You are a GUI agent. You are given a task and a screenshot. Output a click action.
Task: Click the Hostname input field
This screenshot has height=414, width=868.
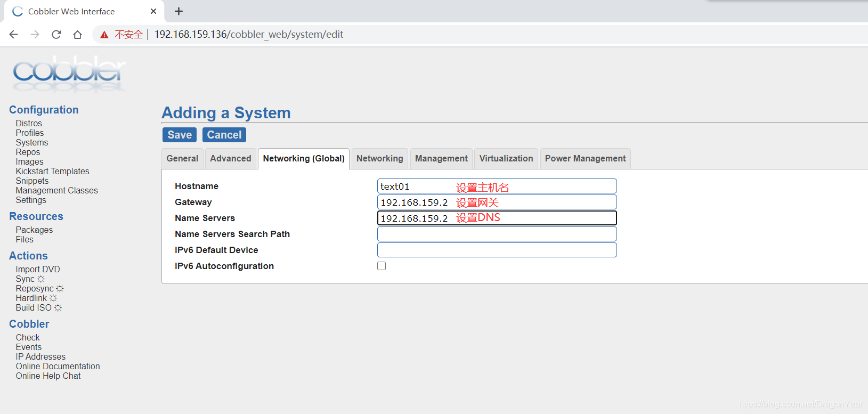click(497, 186)
